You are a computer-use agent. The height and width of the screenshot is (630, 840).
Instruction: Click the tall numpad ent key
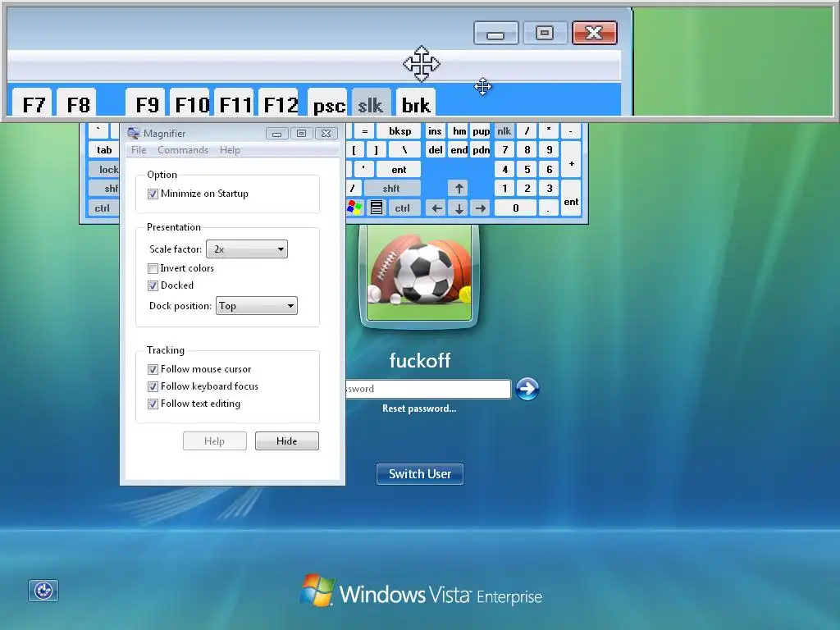(571, 199)
